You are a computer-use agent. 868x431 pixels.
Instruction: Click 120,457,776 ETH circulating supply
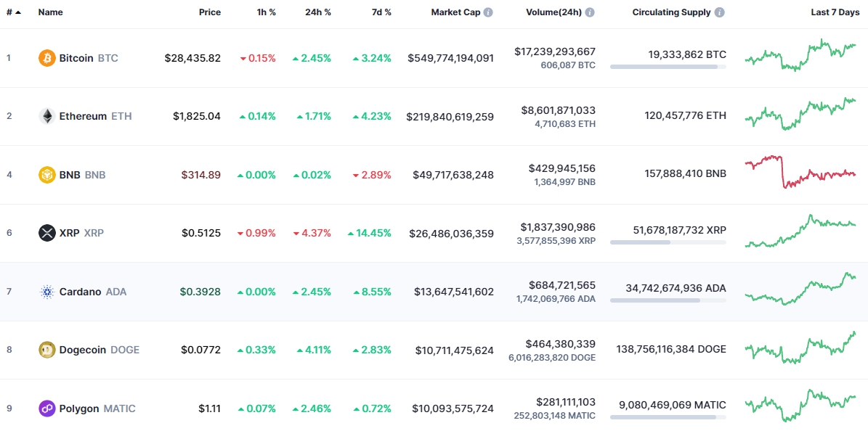(686, 115)
